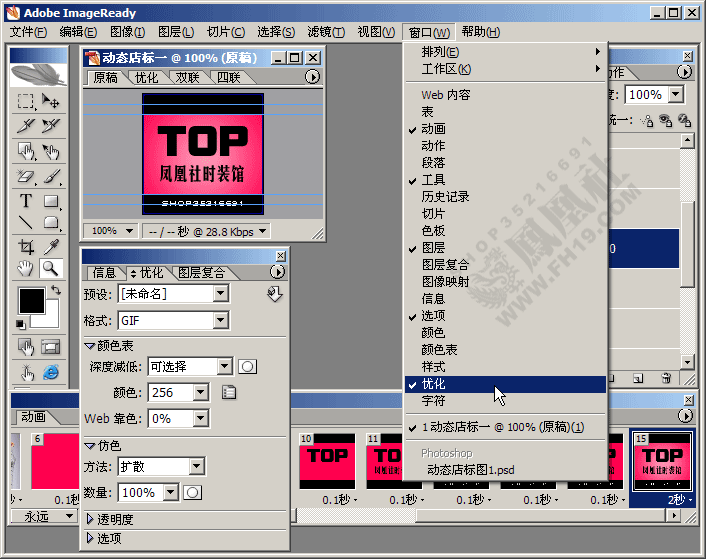Select the Rectangle shape tool
This screenshot has width=706, height=559.
click(52, 201)
